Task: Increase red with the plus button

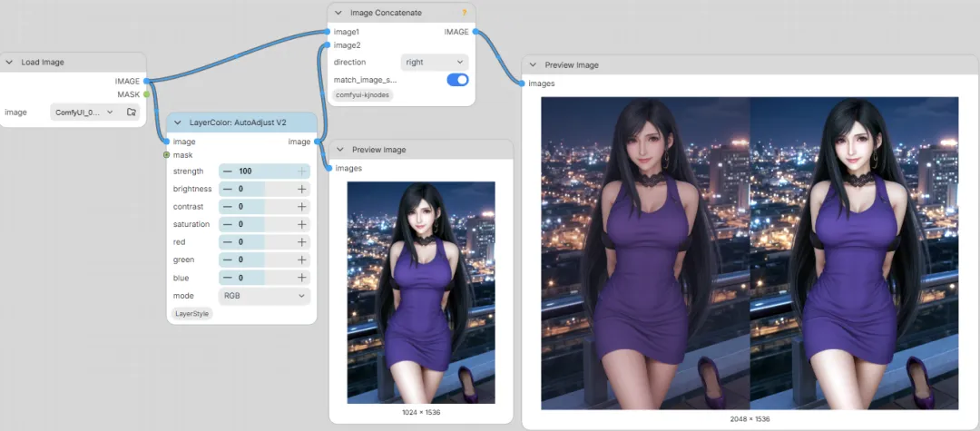Action: pyautogui.click(x=302, y=241)
